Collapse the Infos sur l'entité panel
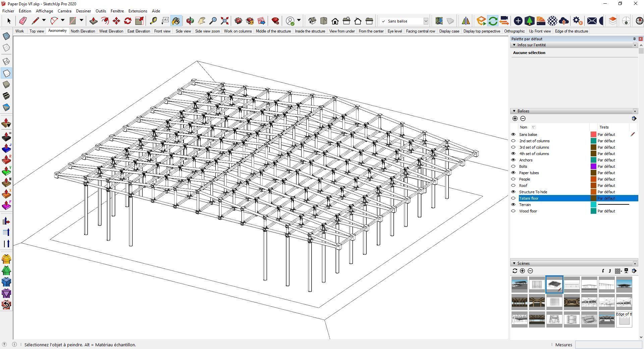 tap(514, 45)
